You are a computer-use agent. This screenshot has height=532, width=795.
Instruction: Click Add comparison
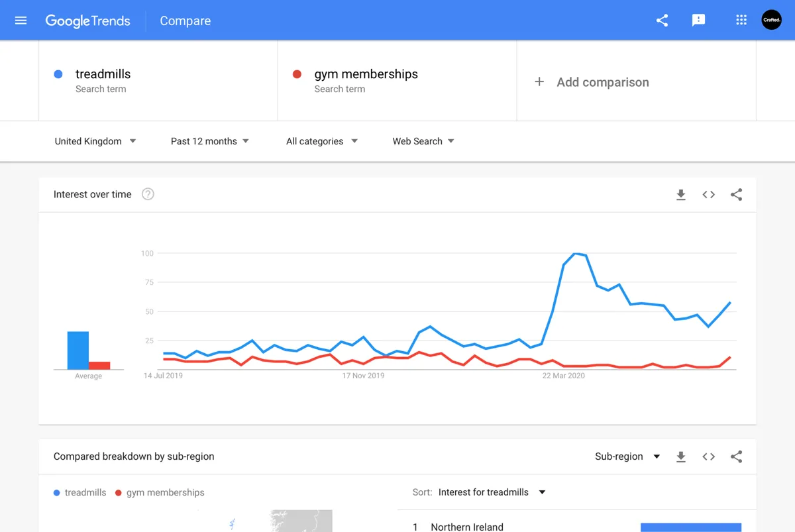(x=592, y=82)
